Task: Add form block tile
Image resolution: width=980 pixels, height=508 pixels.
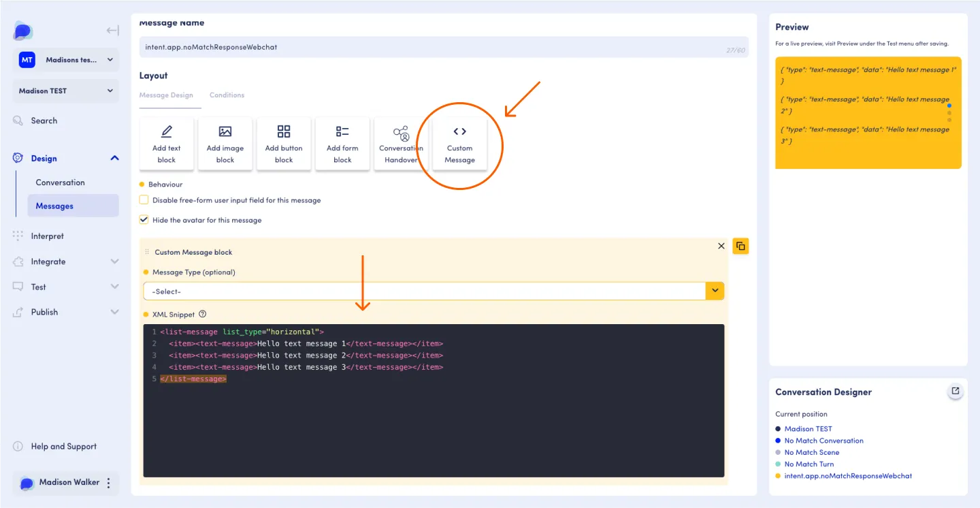Action: [x=343, y=144]
